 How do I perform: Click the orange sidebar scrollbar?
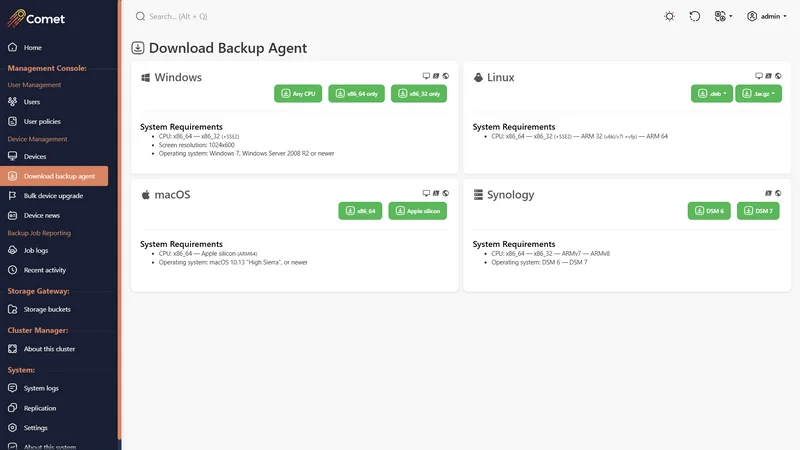pyautogui.click(x=119, y=219)
